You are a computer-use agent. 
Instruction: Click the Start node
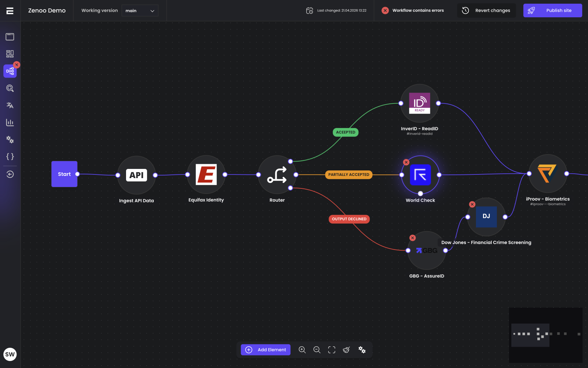(x=64, y=174)
